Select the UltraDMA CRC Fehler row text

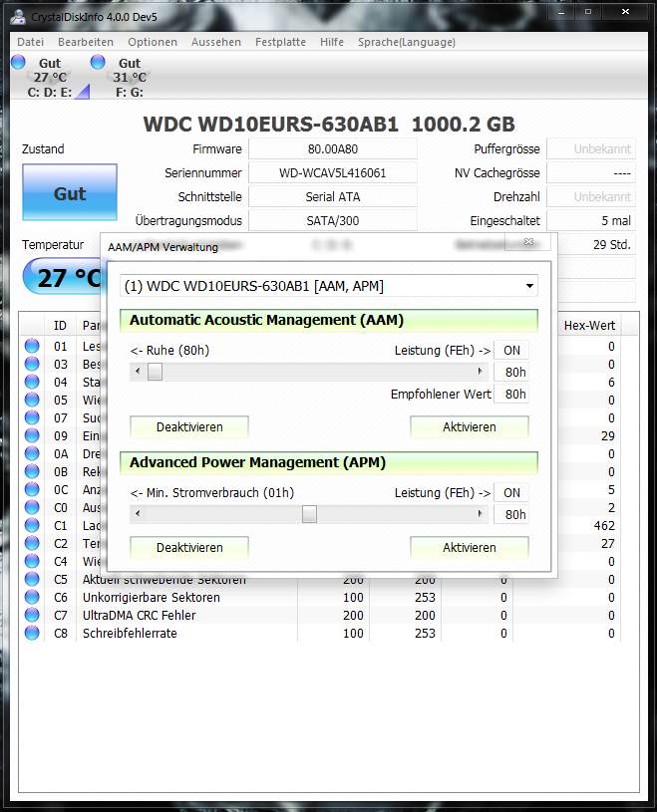140,615
